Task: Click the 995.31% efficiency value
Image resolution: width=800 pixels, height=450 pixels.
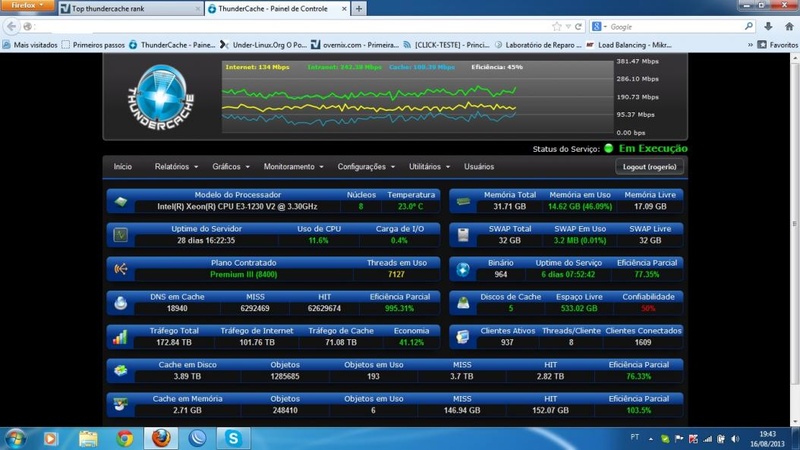Action: [x=399, y=309]
